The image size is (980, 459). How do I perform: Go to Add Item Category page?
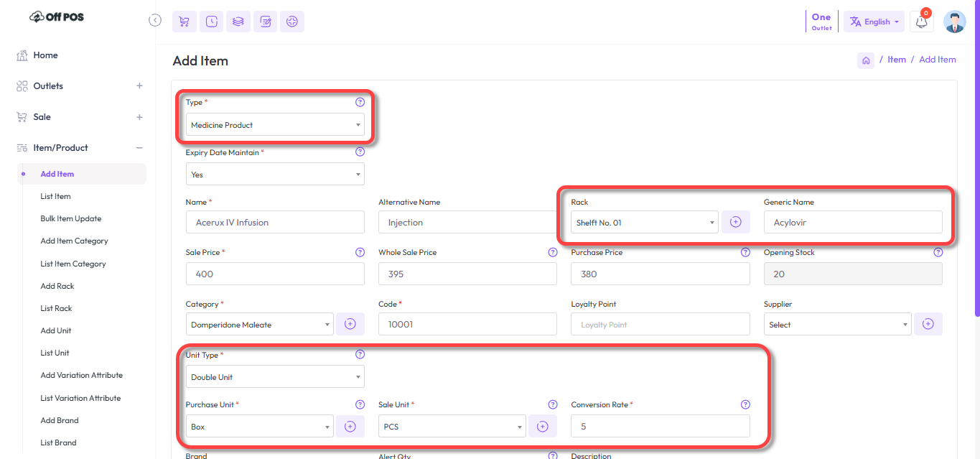[74, 241]
